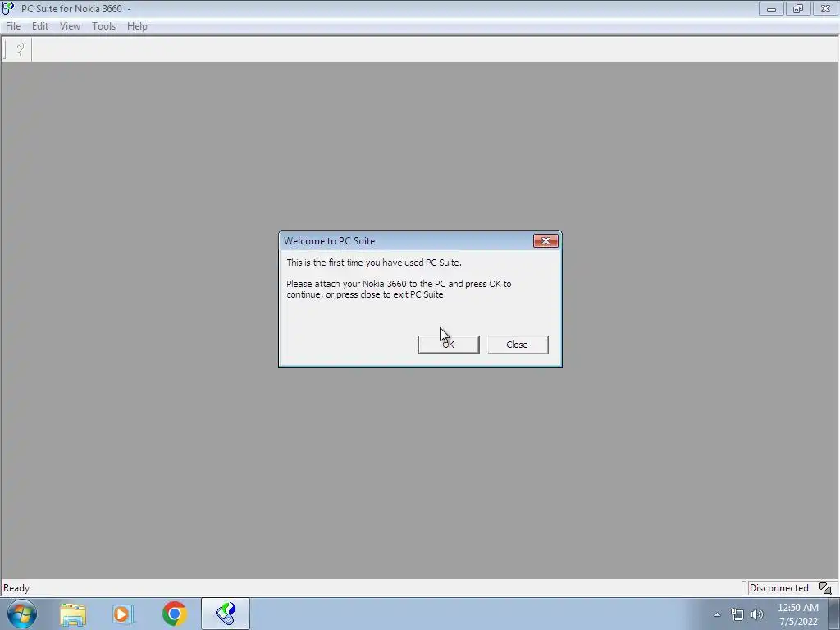Open File Explorer from taskbar

(73, 614)
